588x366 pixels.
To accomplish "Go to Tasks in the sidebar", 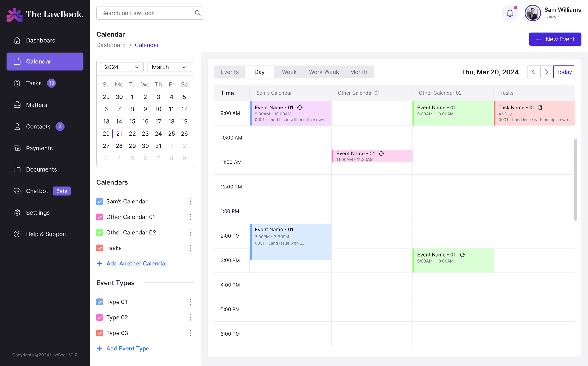I will click(45, 83).
